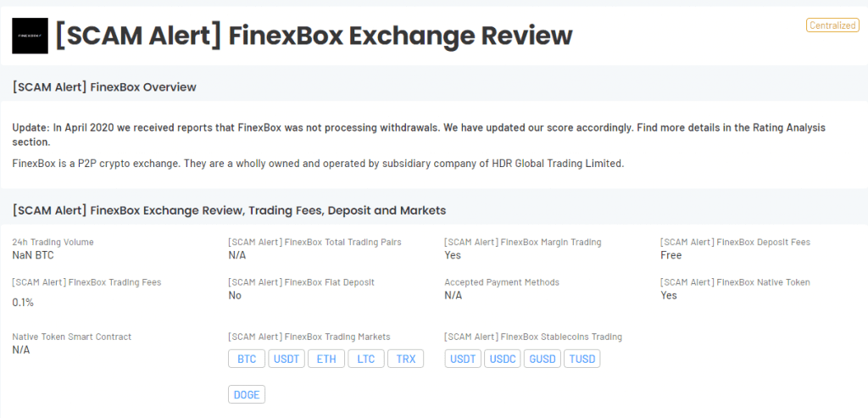Click the Native Token Smart Contract label

(x=72, y=337)
